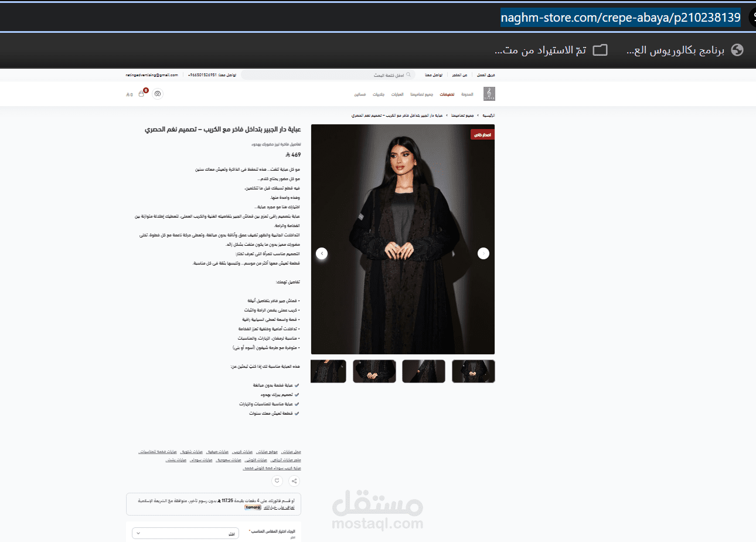Image resolution: width=756 pixels, height=542 pixels.
Task: Show next product image with right arrow
Action: coord(483,253)
